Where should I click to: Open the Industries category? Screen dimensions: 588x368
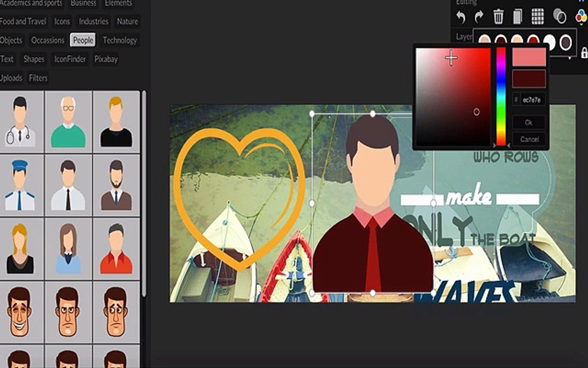tap(93, 21)
